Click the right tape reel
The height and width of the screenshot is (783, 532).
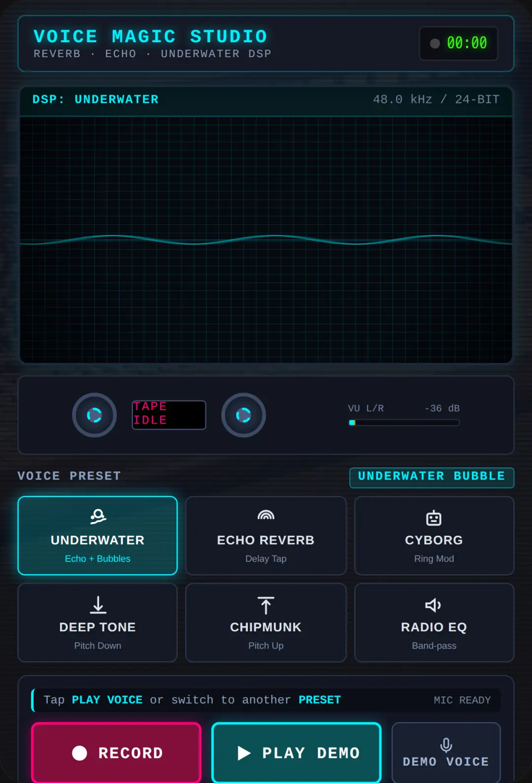click(244, 415)
